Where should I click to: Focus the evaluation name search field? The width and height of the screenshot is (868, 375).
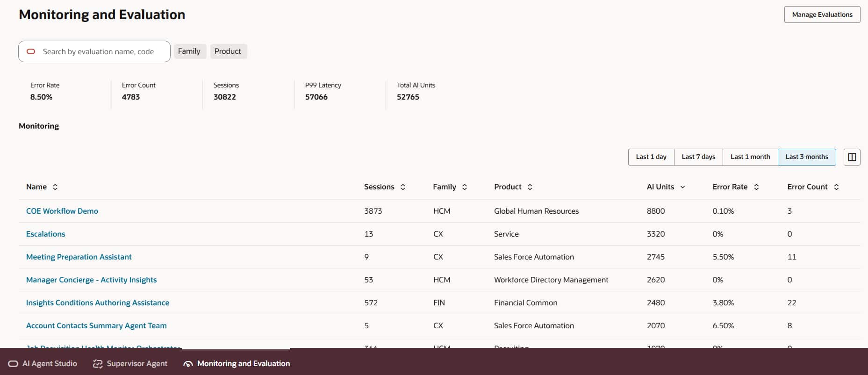click(94, 51)
